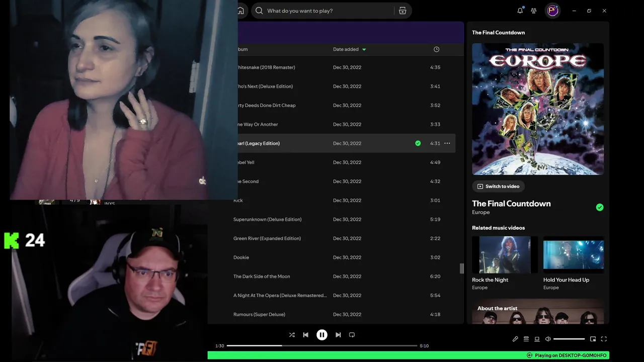Click the Rock the Night video title
This screenshot has height=362, width=644.
coord(490,280)
